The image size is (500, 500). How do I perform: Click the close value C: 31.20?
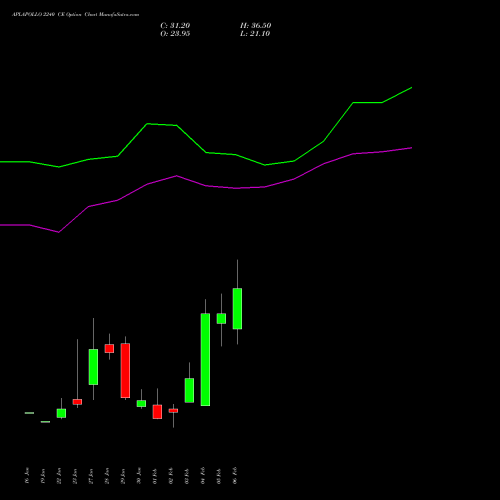pyautogui.click(x=175, y=26)
